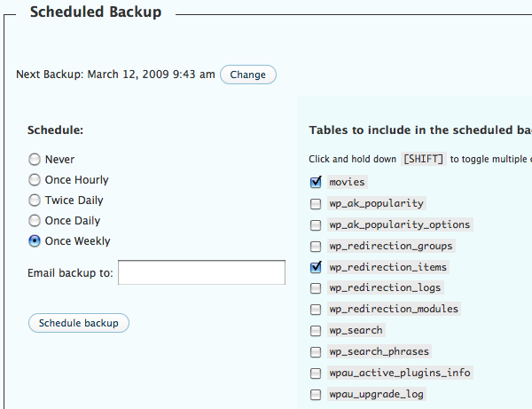The image size is (532, 409).
Task: Check wp_redirection_modules table box
Action: (316, 310)
